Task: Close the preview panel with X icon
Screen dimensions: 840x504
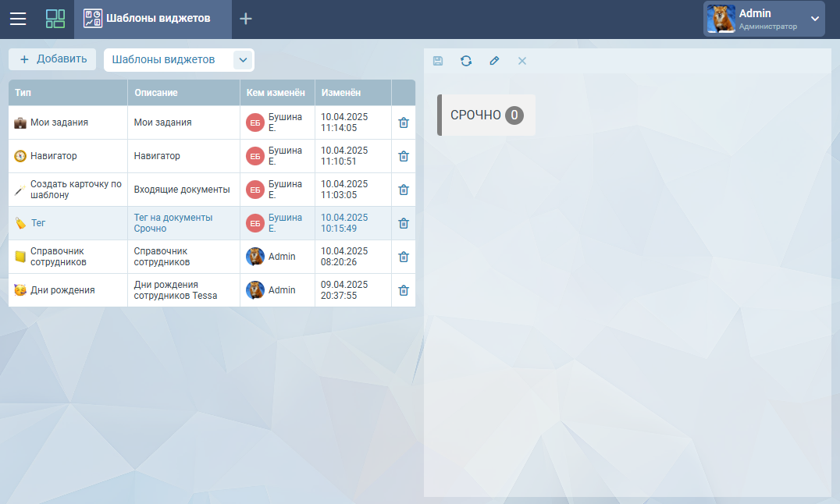Action: click(x=522, y=61)
